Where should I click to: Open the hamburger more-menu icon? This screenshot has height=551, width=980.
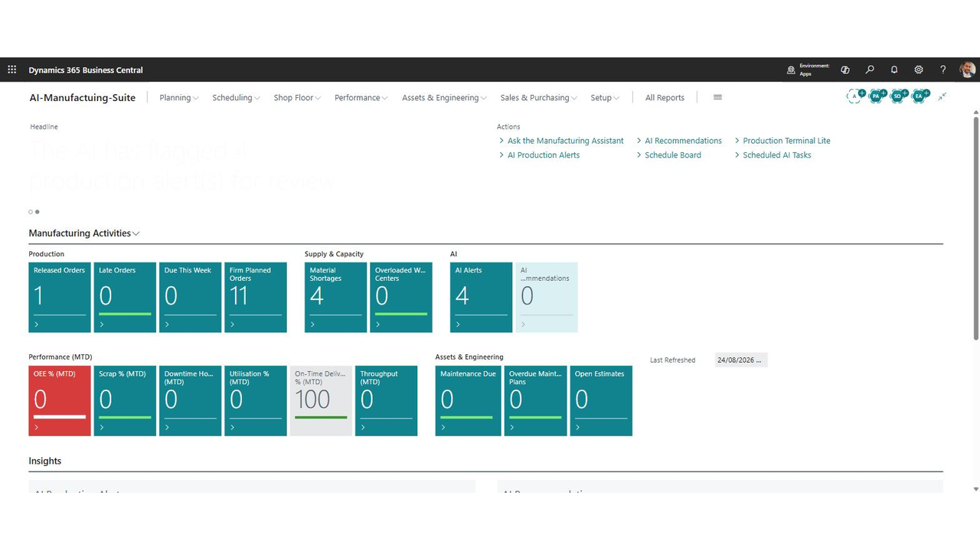click(x=717, y=97)
